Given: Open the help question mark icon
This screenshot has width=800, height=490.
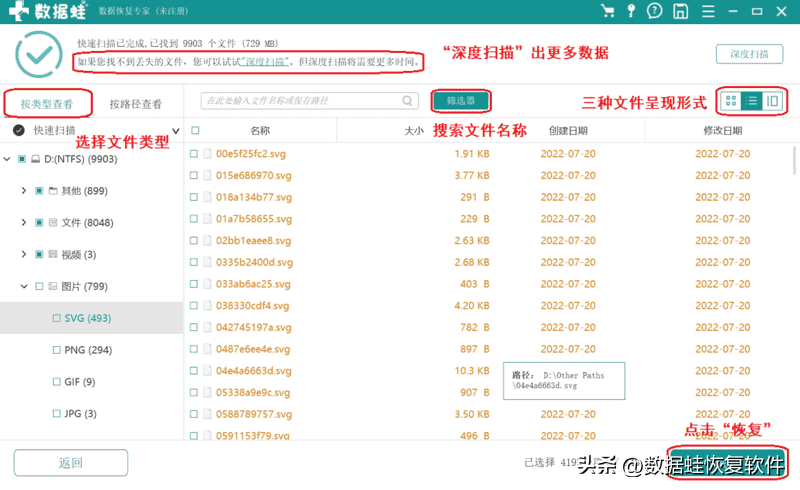Looking at the screenshot, I should (x=655, y=11).
